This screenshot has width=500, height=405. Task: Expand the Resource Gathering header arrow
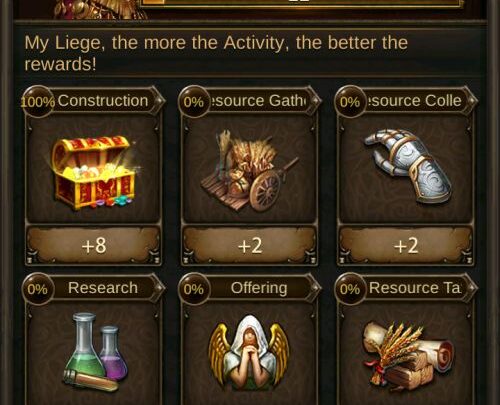tap(314, 100)
